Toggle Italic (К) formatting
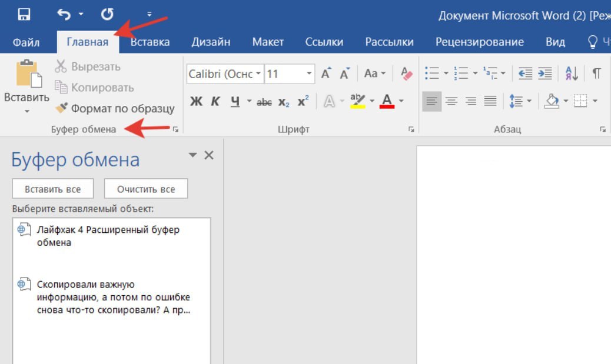Screen dimensions: 611x364 click(215, 102)
